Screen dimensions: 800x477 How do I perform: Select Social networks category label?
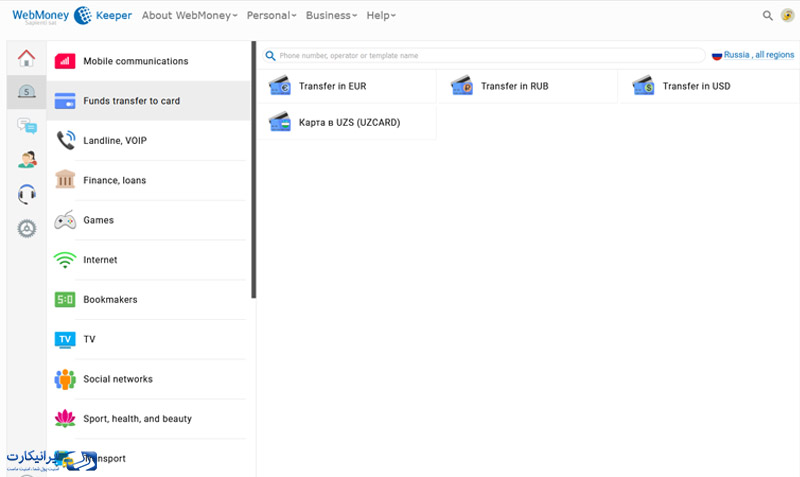118,379
